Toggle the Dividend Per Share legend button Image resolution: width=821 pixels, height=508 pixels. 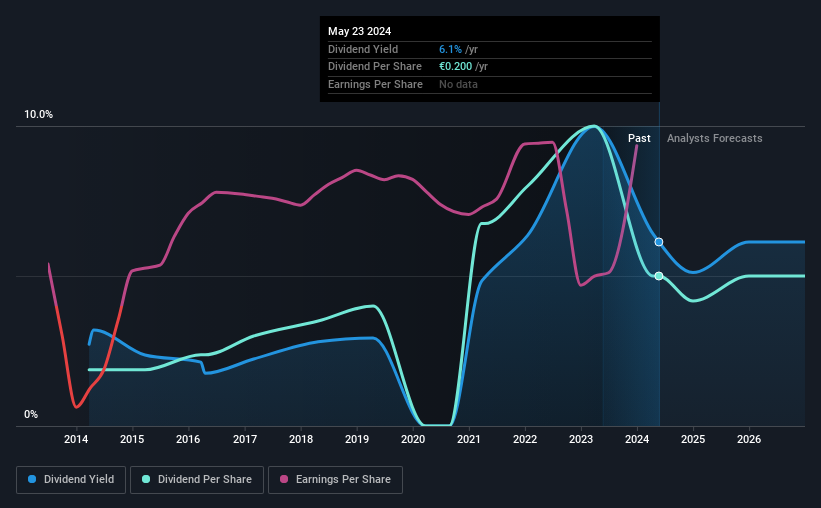pyautogui.click(x=197, y=480)
